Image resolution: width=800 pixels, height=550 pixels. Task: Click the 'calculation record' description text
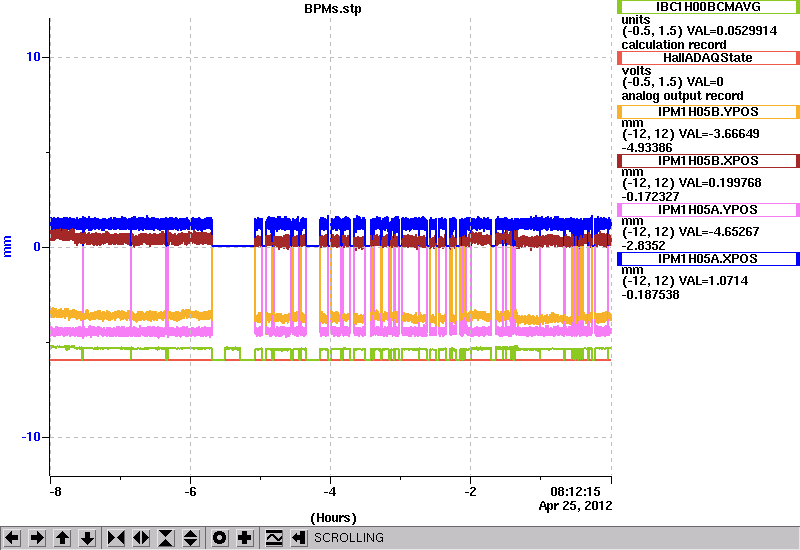(x=674, y=44)
